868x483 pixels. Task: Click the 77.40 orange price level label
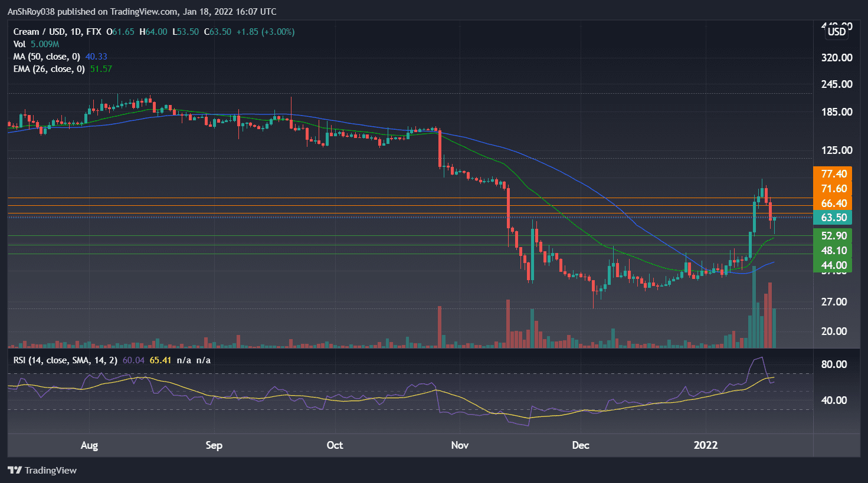833,175
